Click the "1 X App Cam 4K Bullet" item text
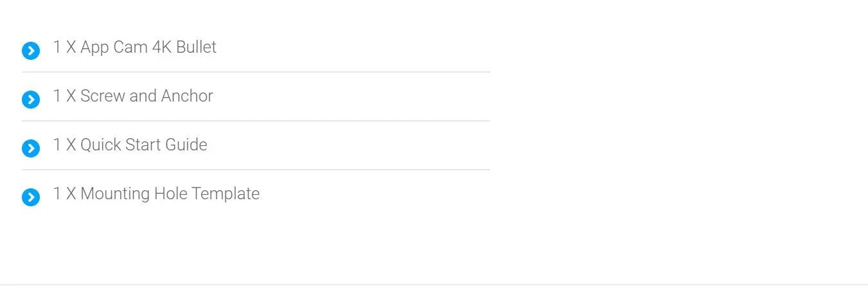 134,47
